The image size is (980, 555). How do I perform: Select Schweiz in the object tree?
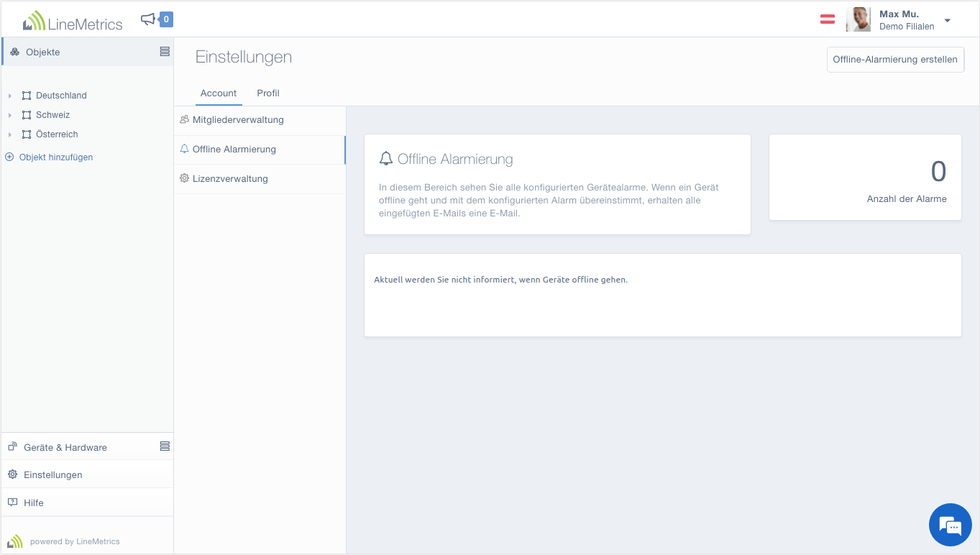pyautogui.click(x=52, y=115)
